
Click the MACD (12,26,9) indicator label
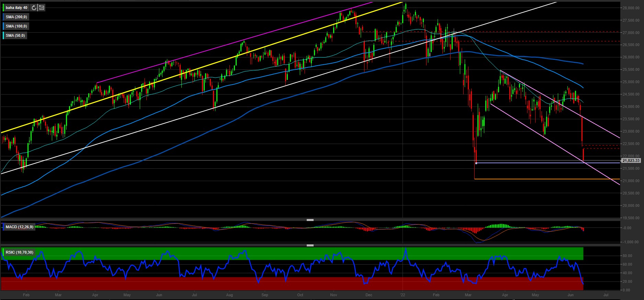pos(19,227)
